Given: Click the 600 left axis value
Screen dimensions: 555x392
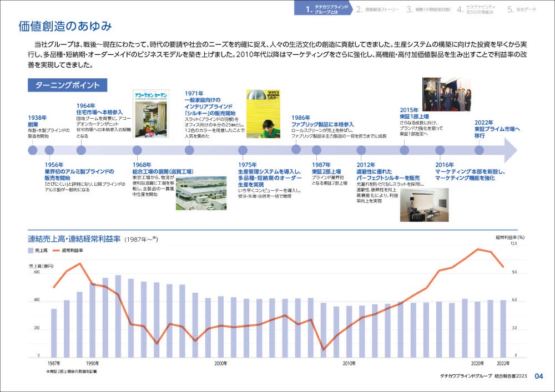Looking at the screenshot, I should click(37, 272).
